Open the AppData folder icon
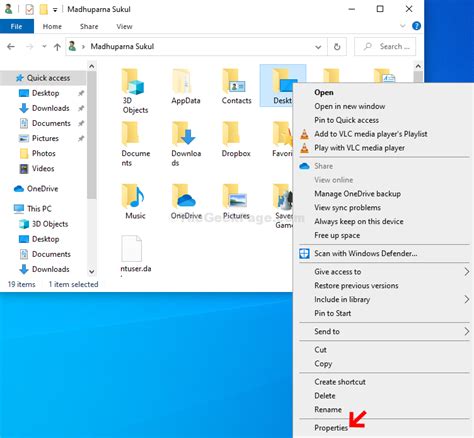This screenshot has width=474, height=438. pyautogui.click(x=182, y=81)
